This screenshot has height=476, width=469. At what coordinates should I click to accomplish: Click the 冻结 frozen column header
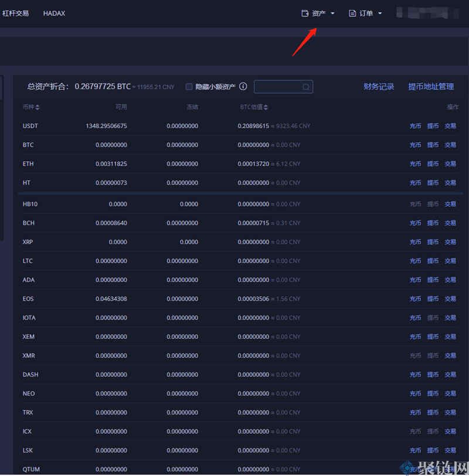pyautogui.click(x=192, y=107)
